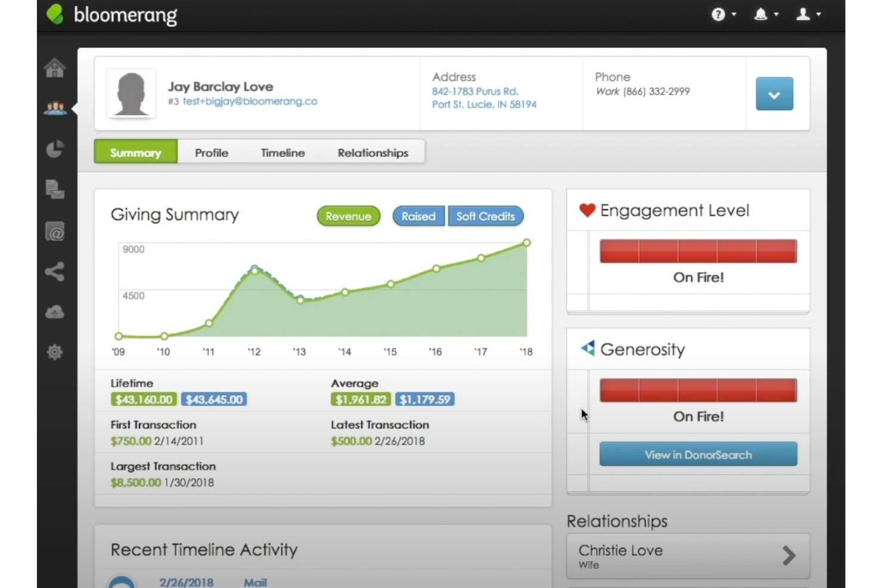Open the Help question mark menu
Image resolution: width=882 pixels, height=588 pixels.
tap(723, 14)
